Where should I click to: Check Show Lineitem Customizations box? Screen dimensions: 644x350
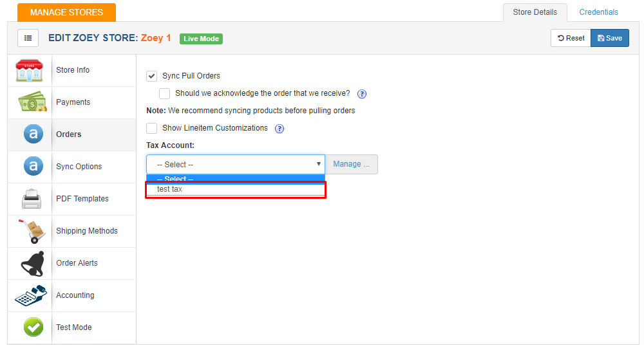(x=151, y=129)
